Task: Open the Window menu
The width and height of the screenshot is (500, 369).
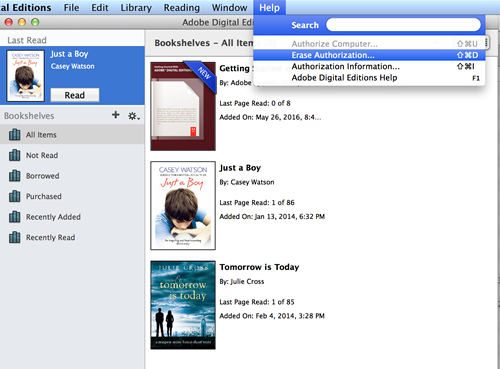Action: [x=229, y=7]
